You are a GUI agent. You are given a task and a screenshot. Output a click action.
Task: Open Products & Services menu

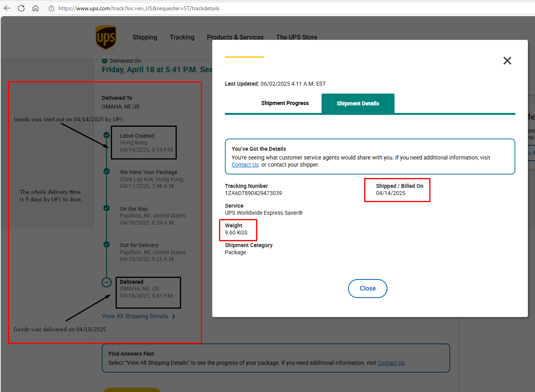[x=235, y=37]
